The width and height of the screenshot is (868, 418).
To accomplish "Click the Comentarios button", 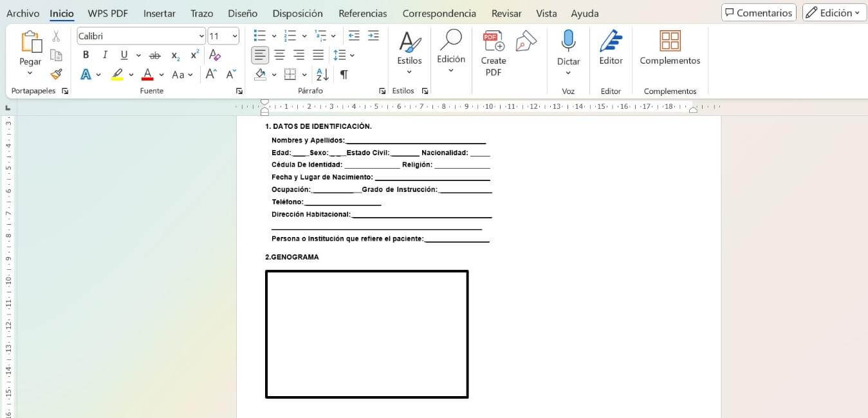I will 759,12.
